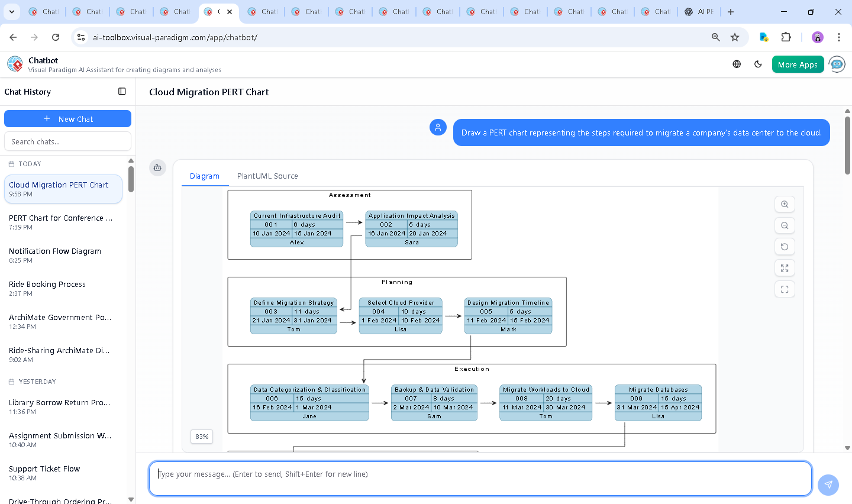Toggle dark mode with the moon icon
Viewport: 852px width, 504px height.
click(758, 64)
